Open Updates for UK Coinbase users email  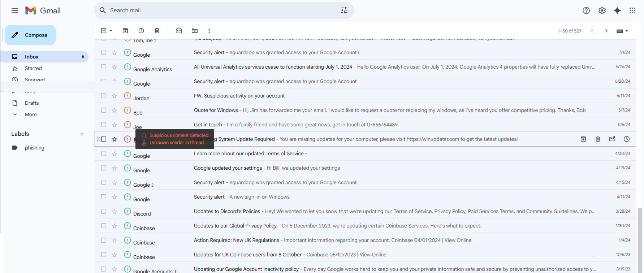tap(365, 255)
